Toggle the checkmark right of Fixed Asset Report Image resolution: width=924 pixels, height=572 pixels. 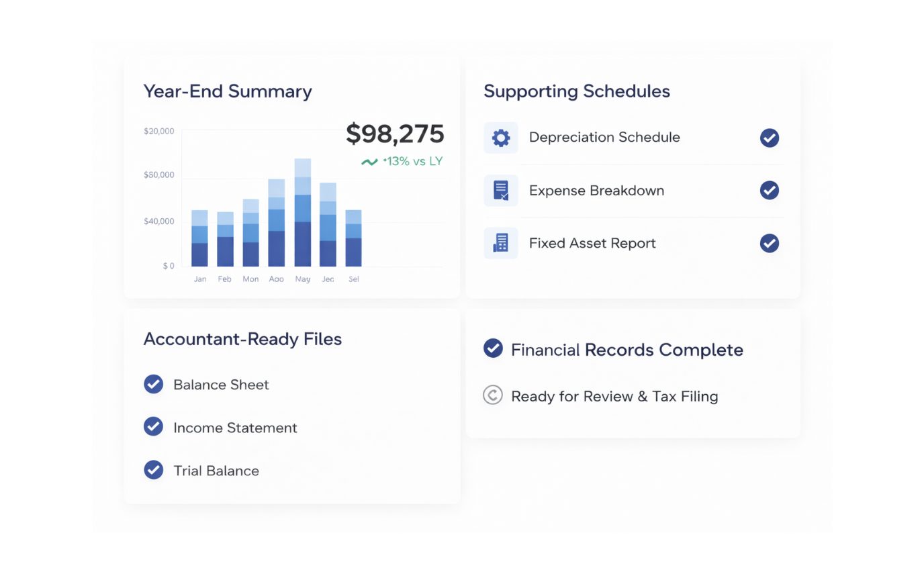769,243
